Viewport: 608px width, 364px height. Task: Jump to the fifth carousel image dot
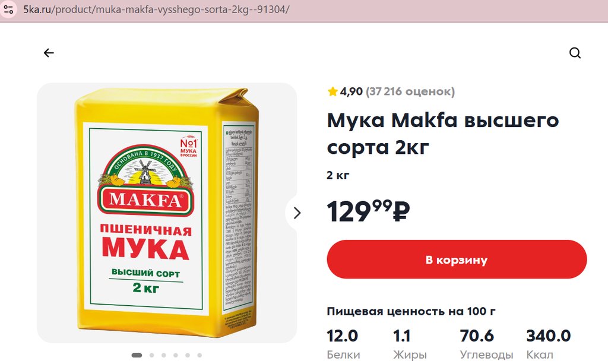coord(188,355)
